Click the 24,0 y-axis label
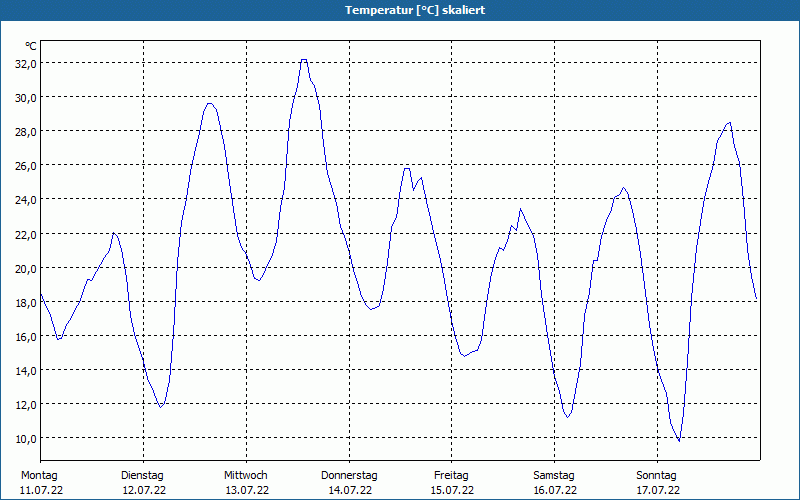This screenshot has height=500, width=800. coord(25,199)
